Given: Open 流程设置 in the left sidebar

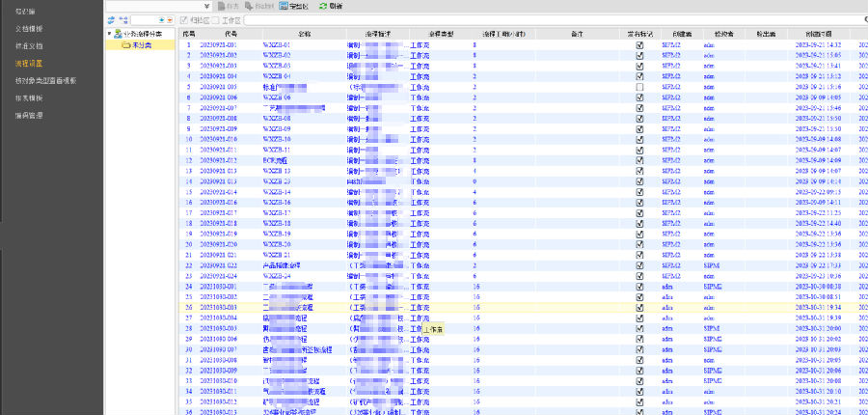Looking at the screenshot, I should click(x=29, y=63).
